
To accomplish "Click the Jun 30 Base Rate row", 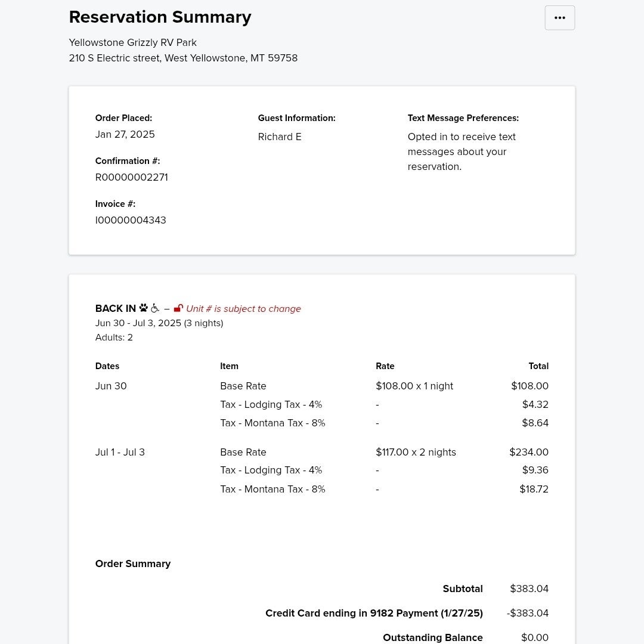I will coord(321,386).
